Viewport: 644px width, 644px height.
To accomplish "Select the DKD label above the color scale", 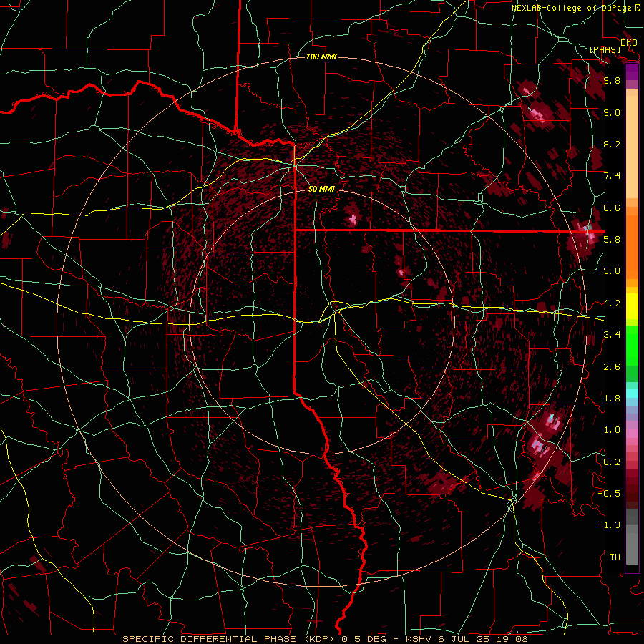I will (x=628, y=43).
